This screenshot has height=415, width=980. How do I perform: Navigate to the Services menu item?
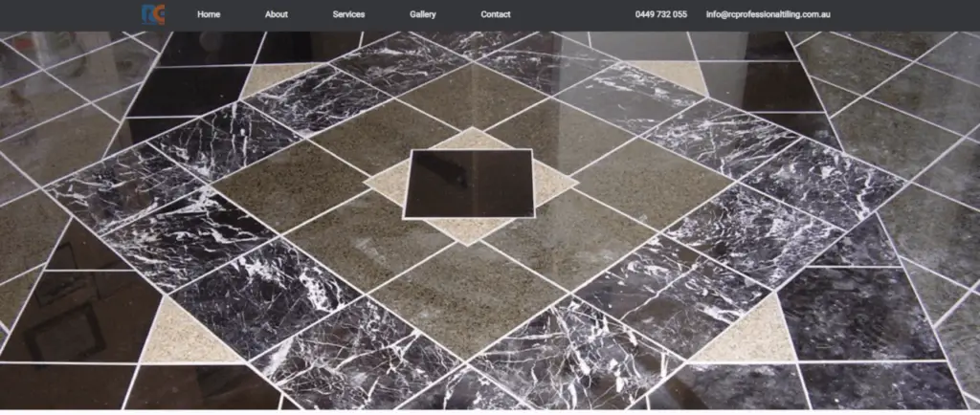tap(348, 14)
